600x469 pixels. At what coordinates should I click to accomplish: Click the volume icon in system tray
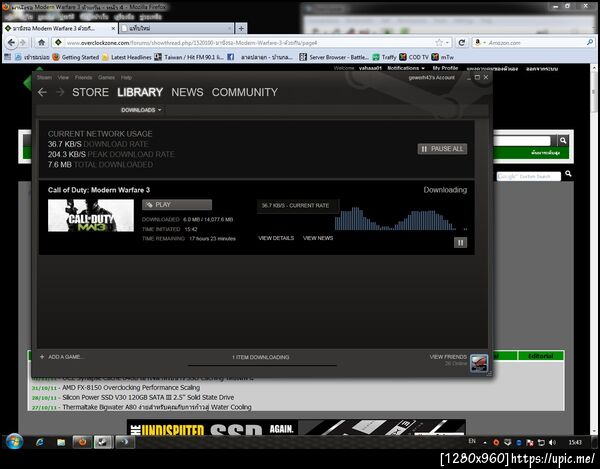point(552,443)
